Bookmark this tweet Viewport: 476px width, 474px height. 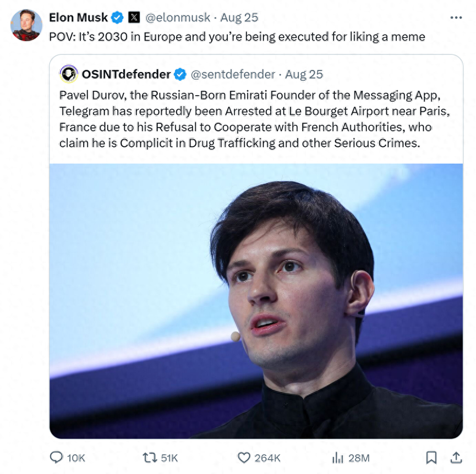point(431,458)
